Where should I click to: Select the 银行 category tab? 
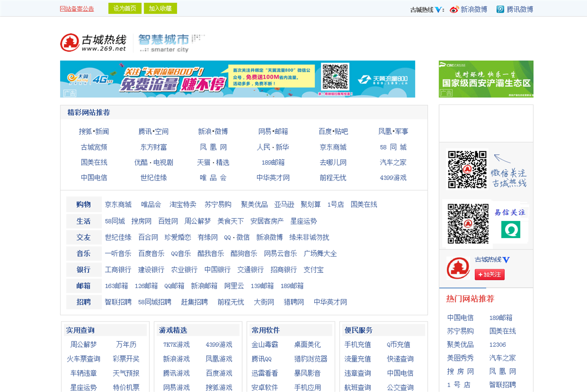(84, 269)
